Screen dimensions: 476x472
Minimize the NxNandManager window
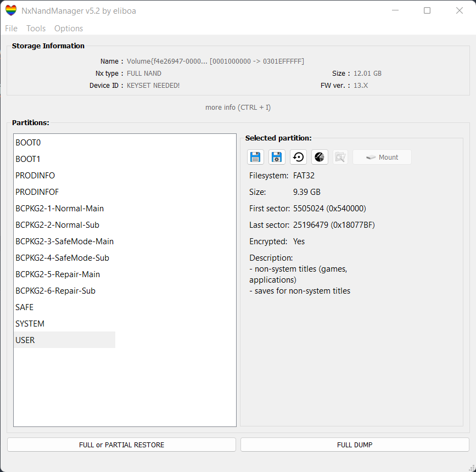[x=395, y=10]
